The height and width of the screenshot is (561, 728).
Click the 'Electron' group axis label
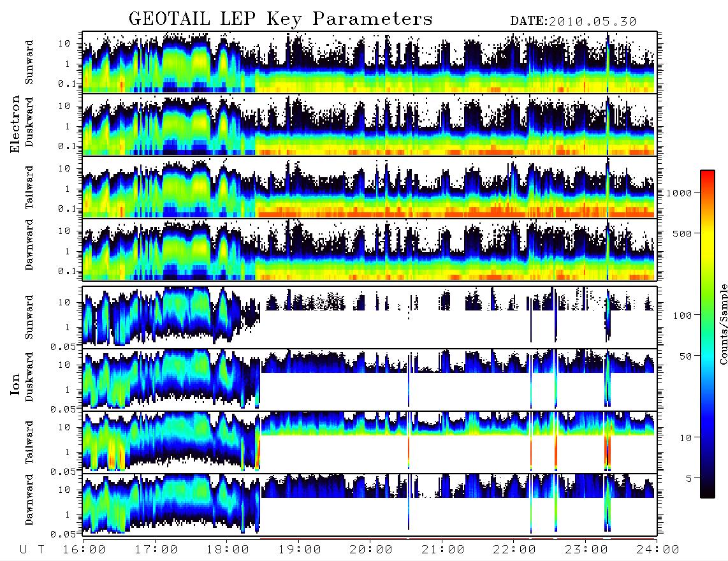click(15, 124)
